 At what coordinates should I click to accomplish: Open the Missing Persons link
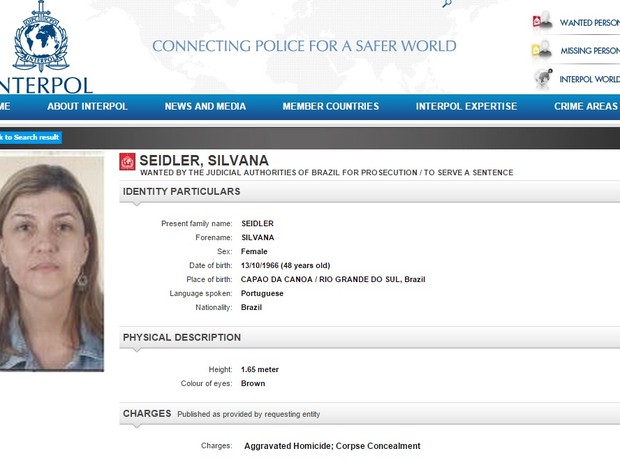pyautogui.click(x=590, y=51)
